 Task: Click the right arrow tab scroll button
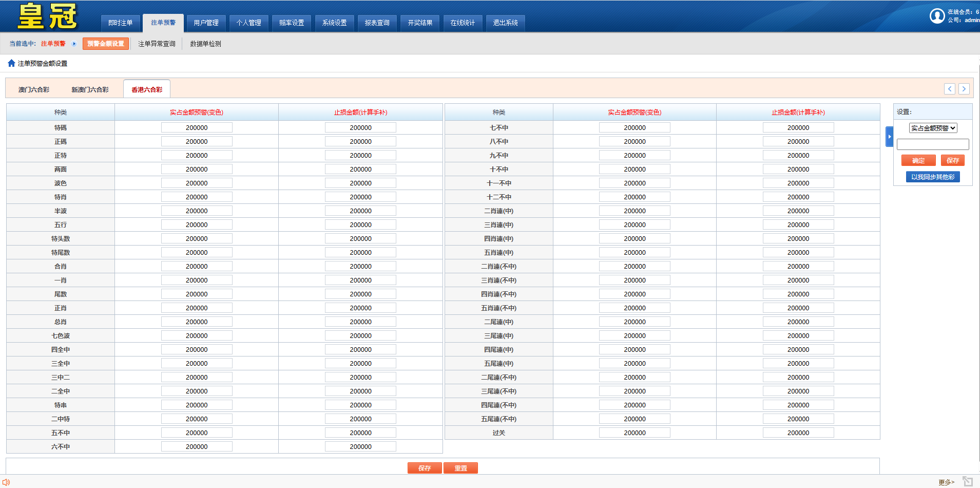pyautogui.click(x=964, y=89)
